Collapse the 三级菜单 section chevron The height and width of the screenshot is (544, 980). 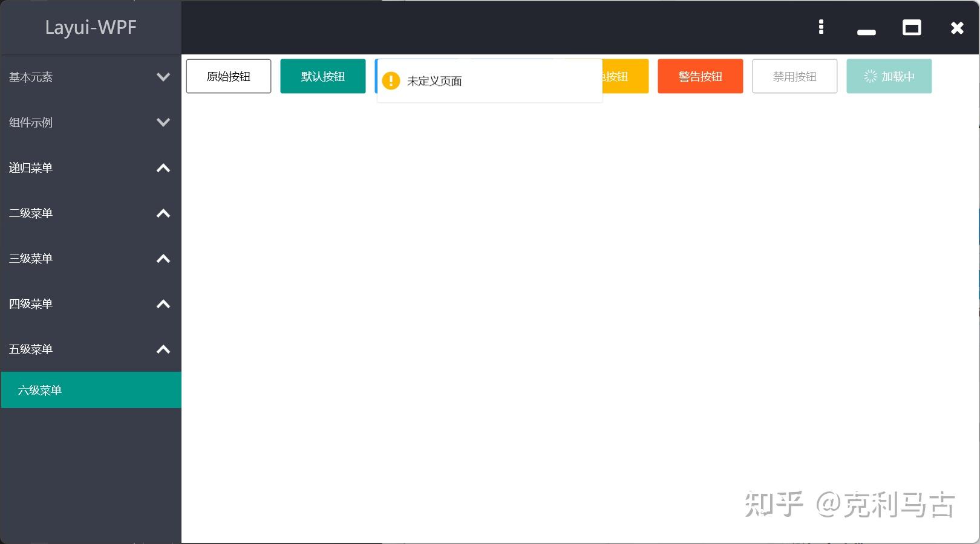(x=162, y=259)
